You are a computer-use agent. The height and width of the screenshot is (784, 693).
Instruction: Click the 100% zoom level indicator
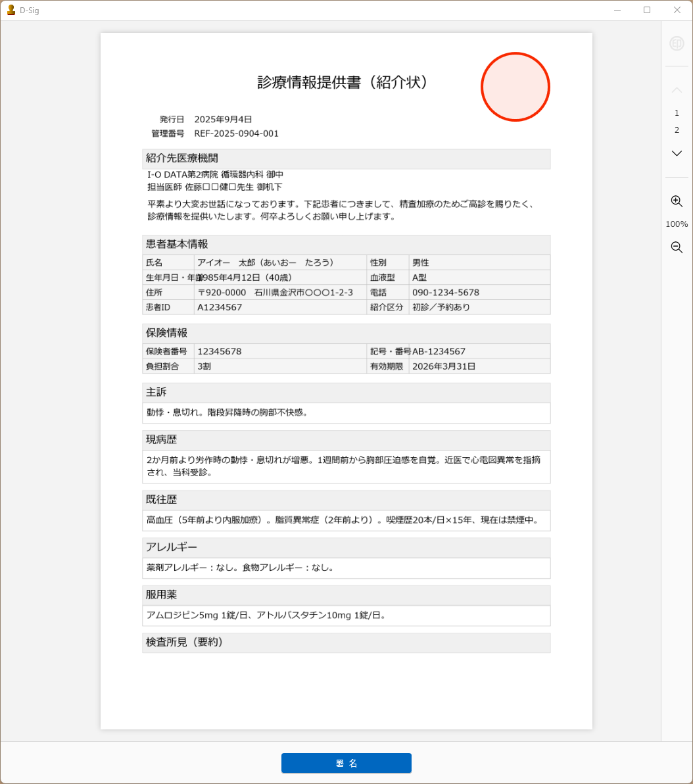[x=677, y=224]
